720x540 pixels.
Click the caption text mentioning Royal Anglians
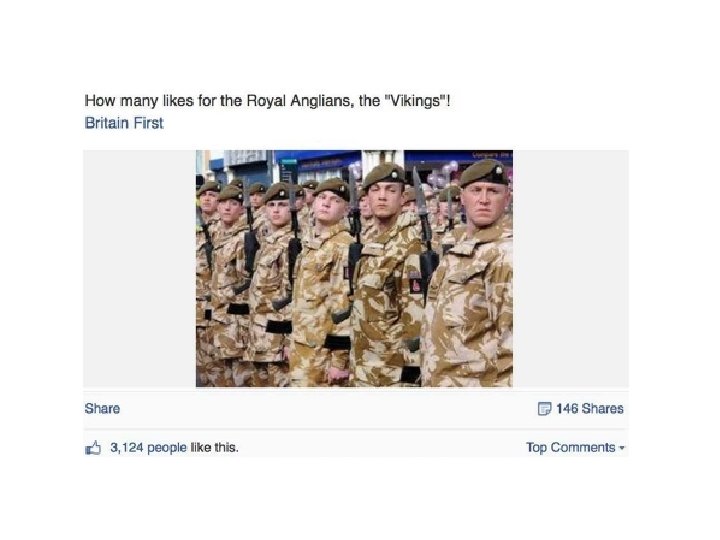click(x=267, y=101)
